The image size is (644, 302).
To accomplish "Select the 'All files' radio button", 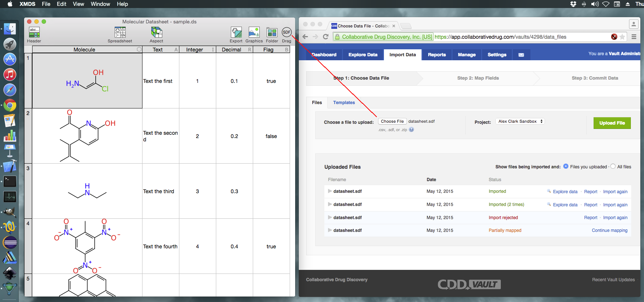I will click(x=613, y=167).
